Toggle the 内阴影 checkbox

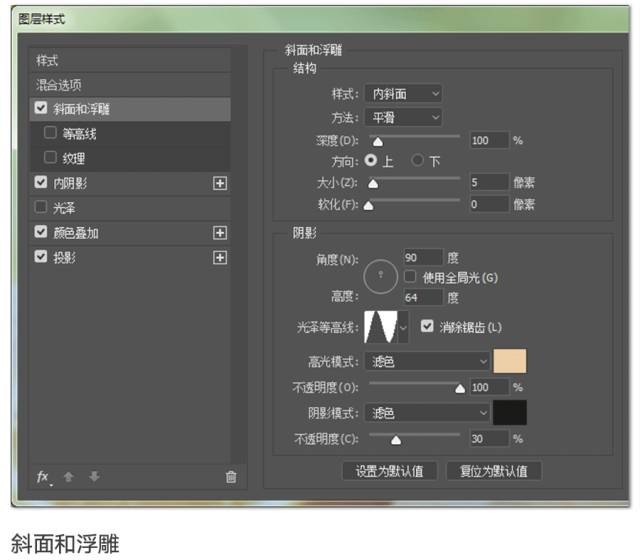tap(41, 182)
